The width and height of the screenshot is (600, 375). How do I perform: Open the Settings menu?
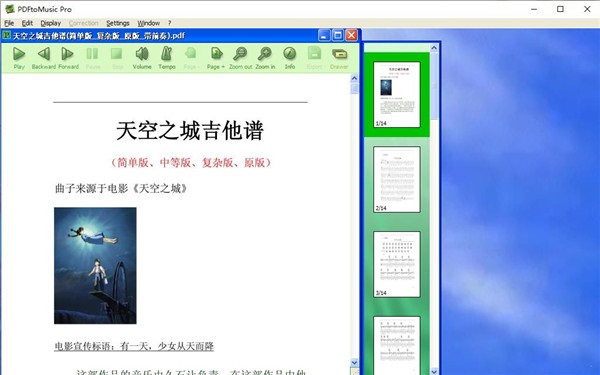click(x=118, y=23)
